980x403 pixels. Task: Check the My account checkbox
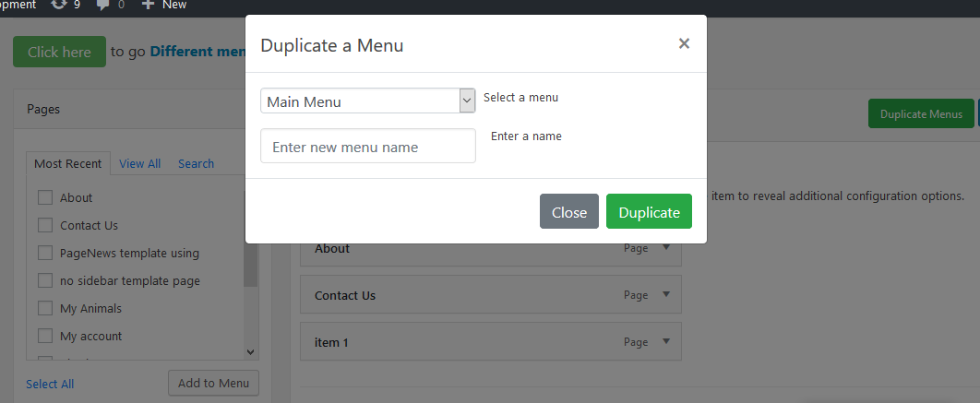[45, 337]
